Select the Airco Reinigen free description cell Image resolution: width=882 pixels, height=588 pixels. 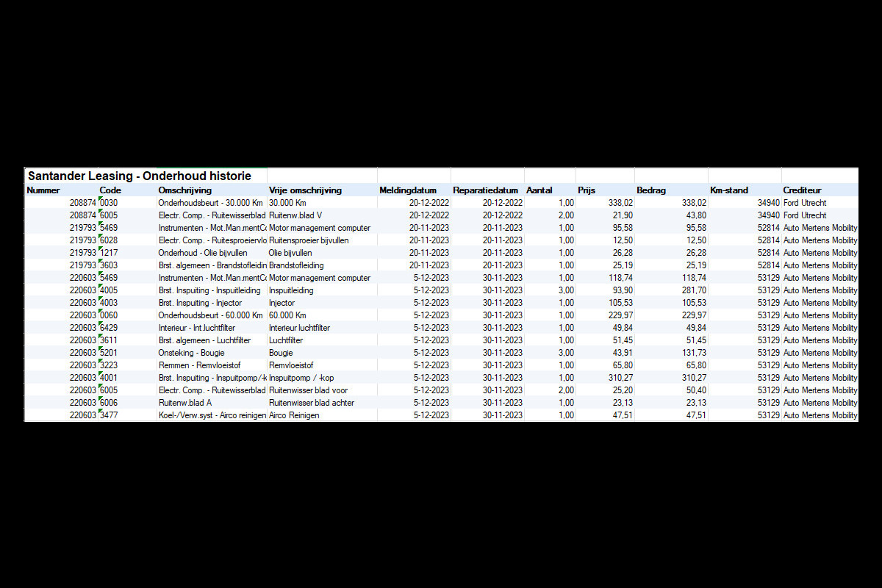(295, 415)
